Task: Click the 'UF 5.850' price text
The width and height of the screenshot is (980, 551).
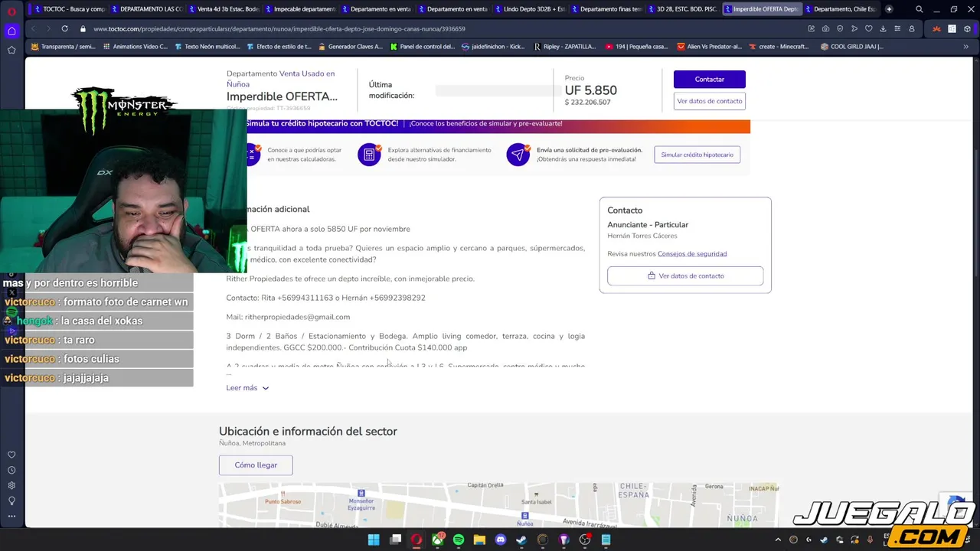Action: click(x=590, y=90)
